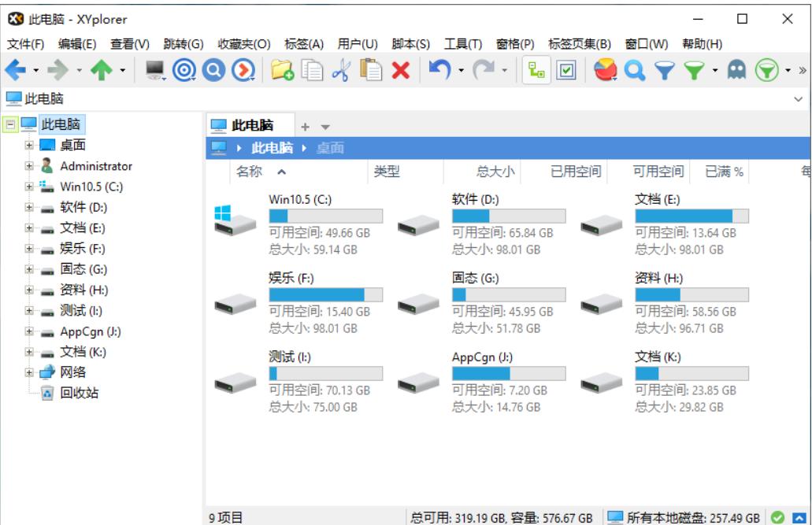Open dropdown next to Back arrow
The width and height of the screenshot is (812, 525).
tap(35, 70)
